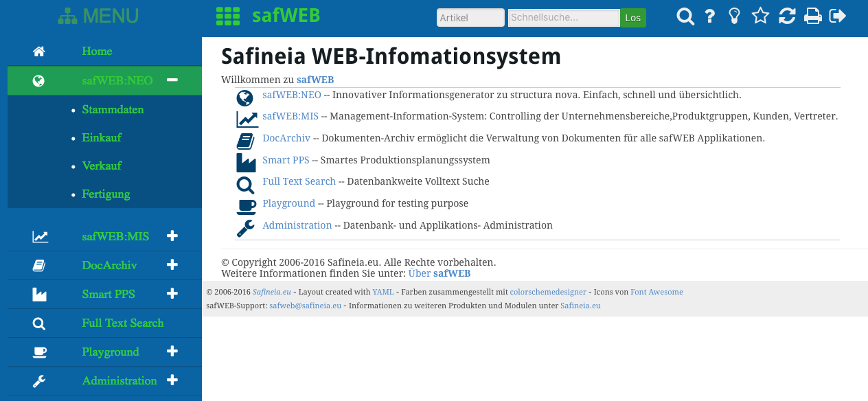Open the Full Text Search content link
868x401 pixels.
point(299,181)
